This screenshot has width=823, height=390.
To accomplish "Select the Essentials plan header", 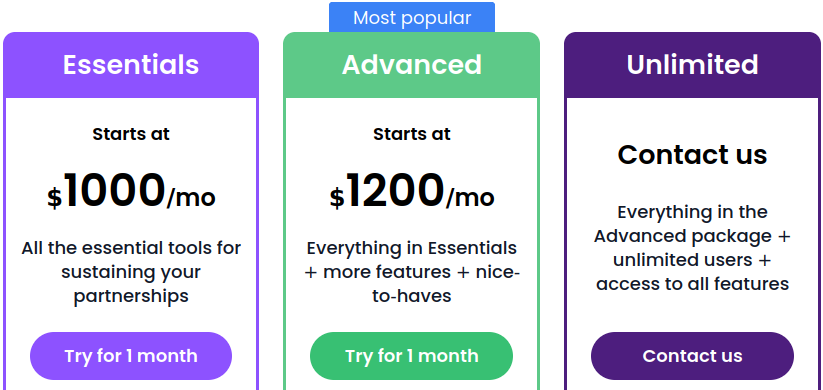I will point(131,65).
